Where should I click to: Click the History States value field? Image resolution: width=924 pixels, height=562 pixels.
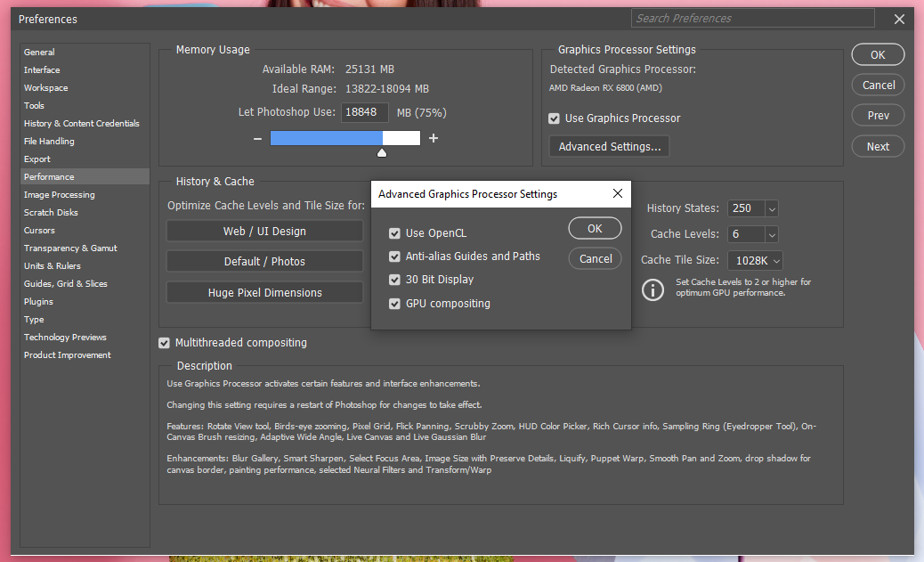746,208
